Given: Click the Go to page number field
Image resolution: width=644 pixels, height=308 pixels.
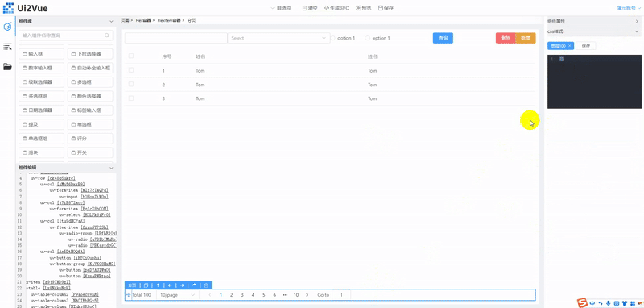Looking at the screenshot, I should tap(341, 295).
